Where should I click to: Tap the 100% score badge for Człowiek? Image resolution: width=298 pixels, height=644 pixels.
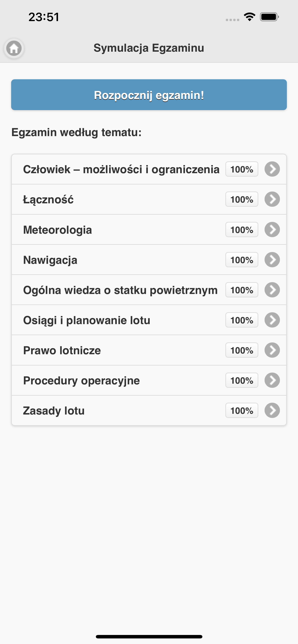point(241,169)
